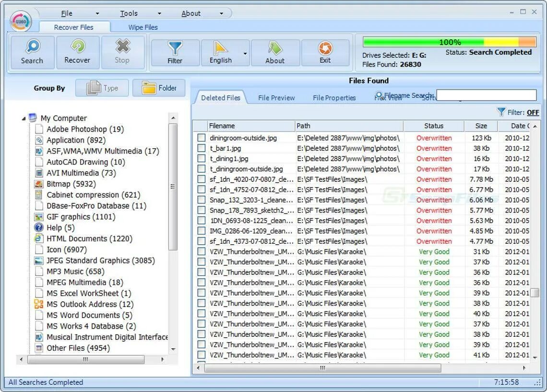547x392 pixels.
Task: Click the Stop X icon
Action: [122, 47]
